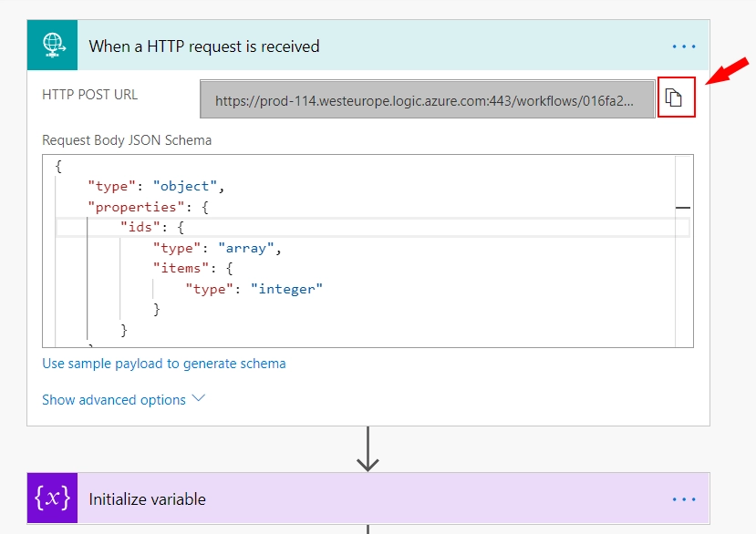The height and width of the screenshot is (534, 756).
Task: Click the "type": "array" schema line
Action: pyautogui.click(x=217, y=248)
